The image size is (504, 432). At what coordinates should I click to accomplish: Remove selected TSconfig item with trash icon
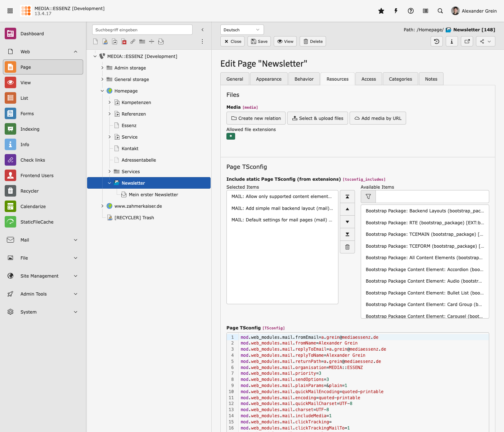347,247
